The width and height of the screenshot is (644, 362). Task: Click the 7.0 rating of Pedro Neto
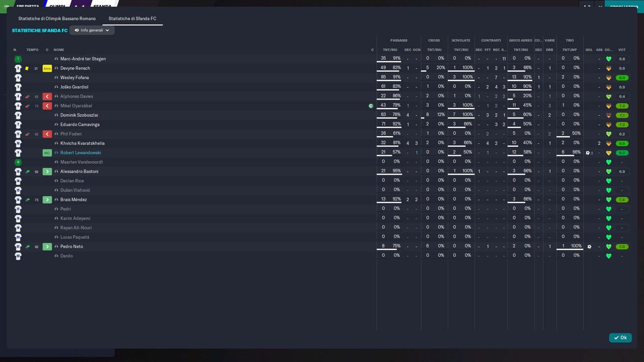622,246
